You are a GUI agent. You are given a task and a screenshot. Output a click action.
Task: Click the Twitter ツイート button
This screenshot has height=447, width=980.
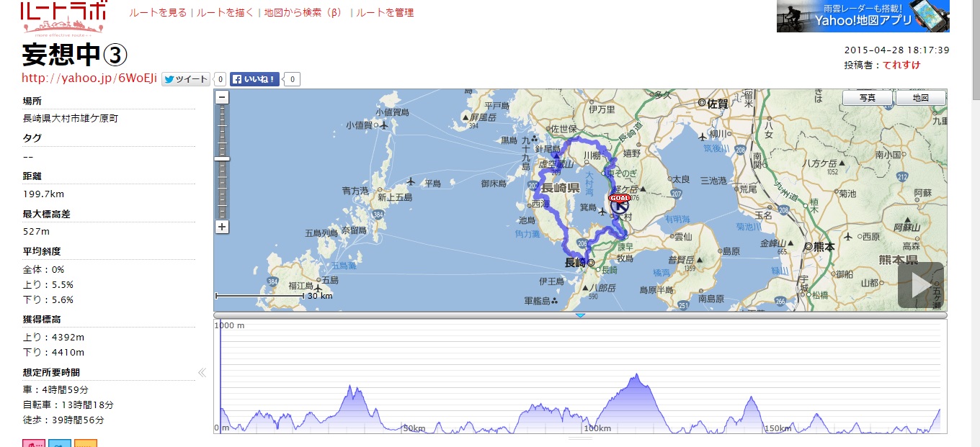(x=185, y=79)
